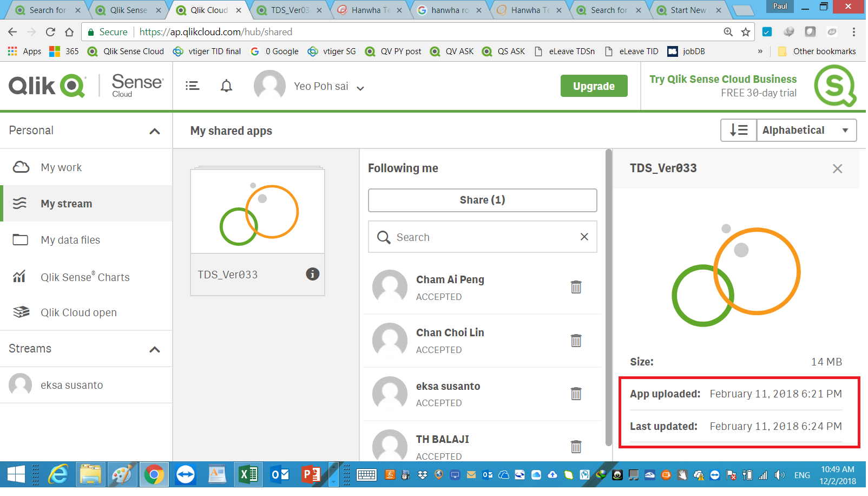Remove follower Chan Choi Lin

pyautogui.click(x=576, y=341)
